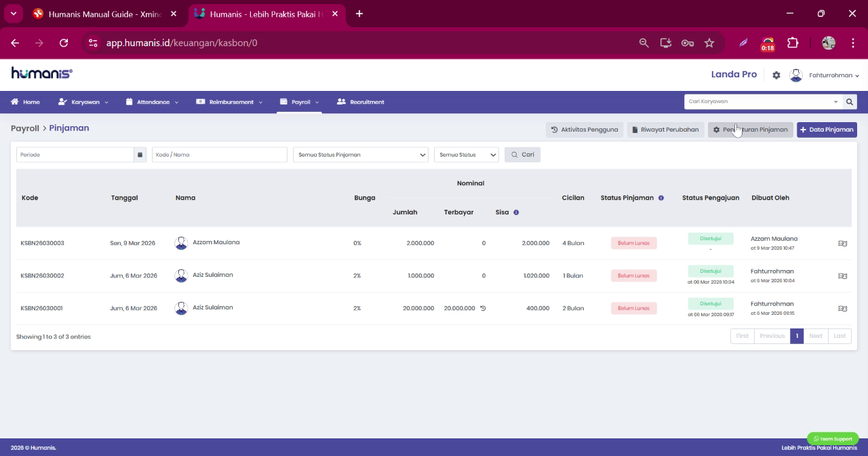Image resolution: width=868 pixels, height=456 pixels.
Task: Click Azzam Maulana avatar in table
Action: [181, 243]
